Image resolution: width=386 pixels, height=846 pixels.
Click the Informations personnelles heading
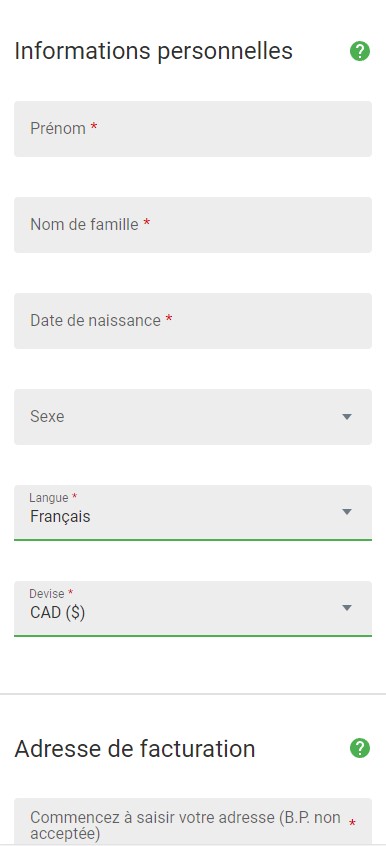point(153,51)
